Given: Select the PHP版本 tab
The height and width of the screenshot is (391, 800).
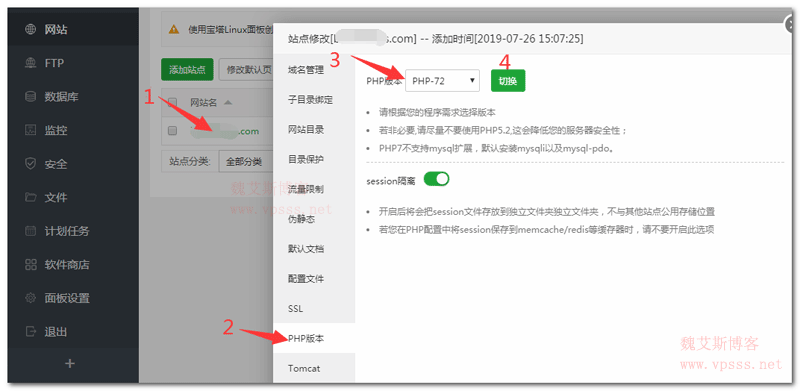Looking at the screenshot, I should tap(314, 338).
